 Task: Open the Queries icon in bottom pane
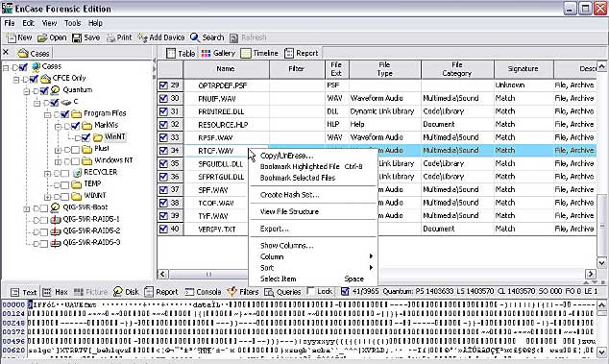[x=269, y=292]
